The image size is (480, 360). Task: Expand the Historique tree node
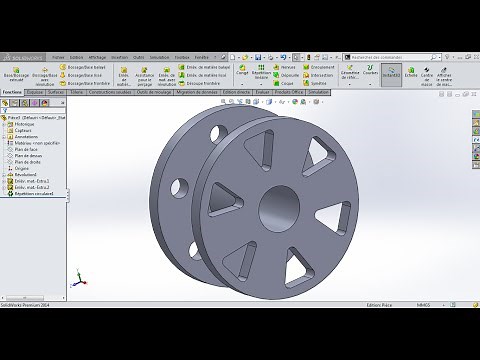(x=4, y=124)
